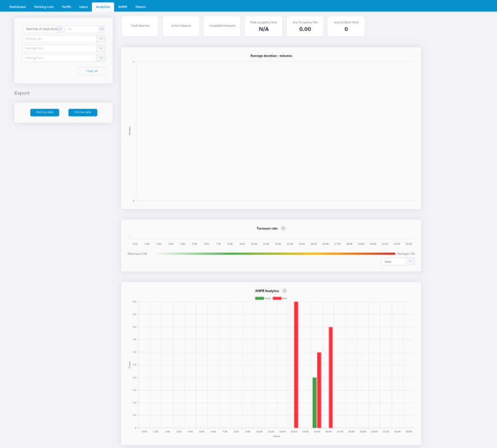The image size is (497, 448).
Task: Open the From date calendar picker icon
Action: 60,29
